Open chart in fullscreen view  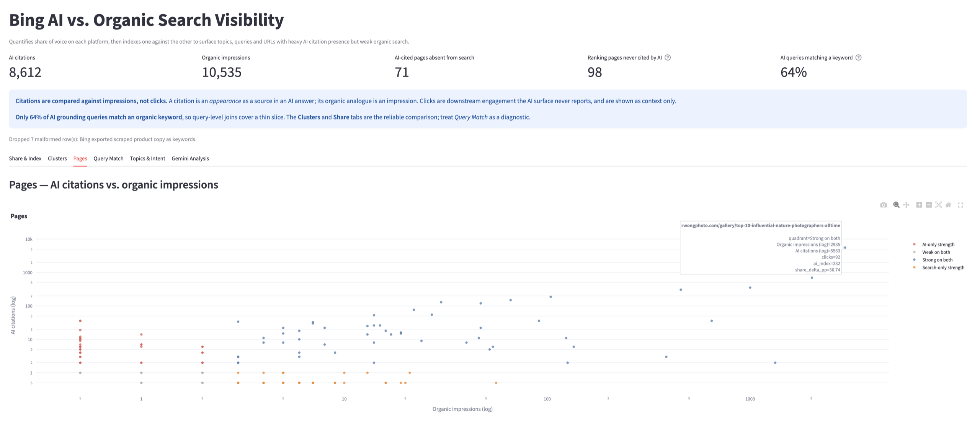click(x=960, y=205)
